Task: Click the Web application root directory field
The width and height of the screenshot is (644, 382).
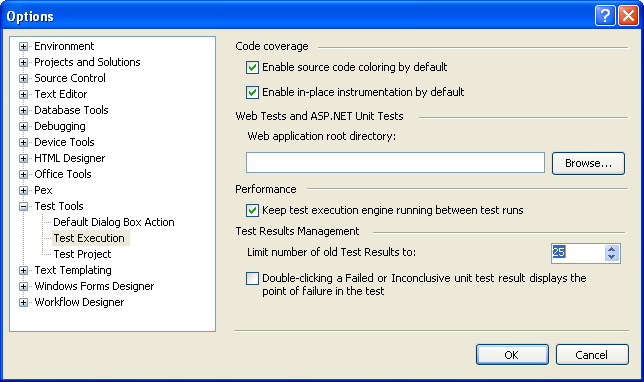Action: tap(395, 163)
